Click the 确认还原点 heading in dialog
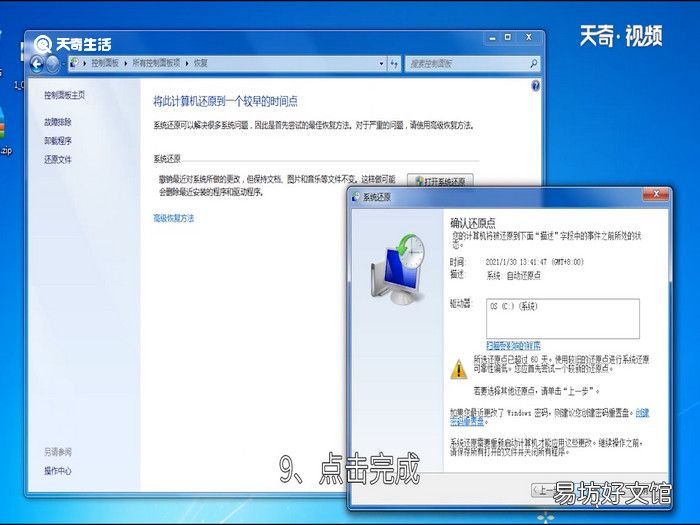The height and width of the screenshot is (525, 700). 473,223
